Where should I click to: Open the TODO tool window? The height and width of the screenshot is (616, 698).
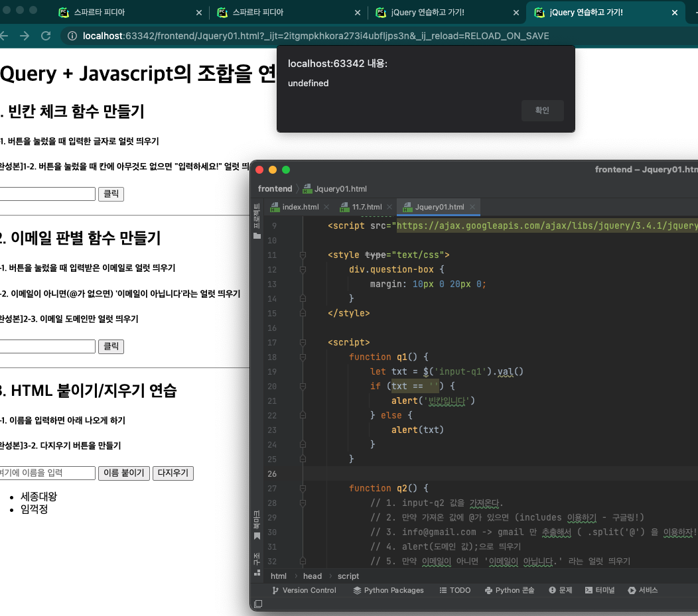(455, 590)
